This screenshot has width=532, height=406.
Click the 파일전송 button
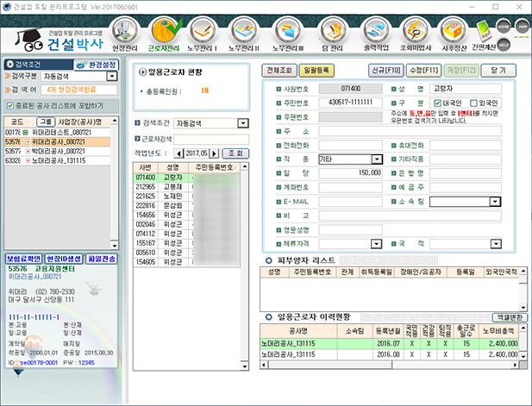pos(102,259)
